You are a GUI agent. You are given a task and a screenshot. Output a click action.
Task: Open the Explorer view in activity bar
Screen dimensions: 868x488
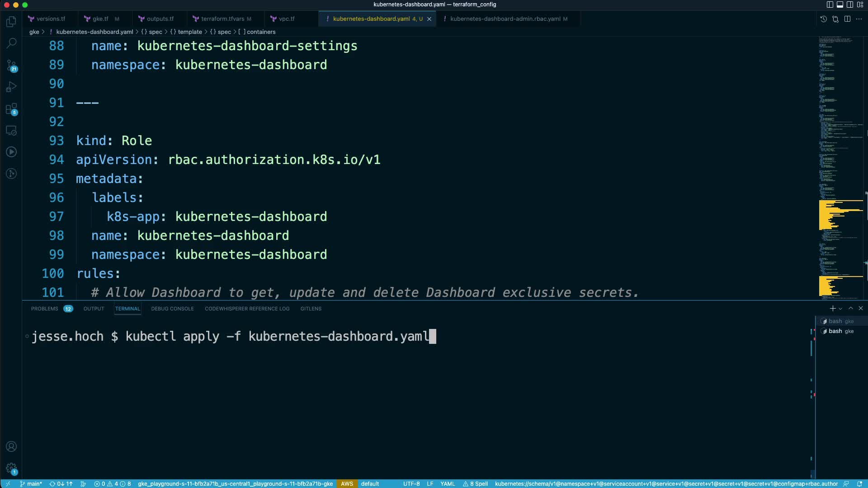[11, 22]
